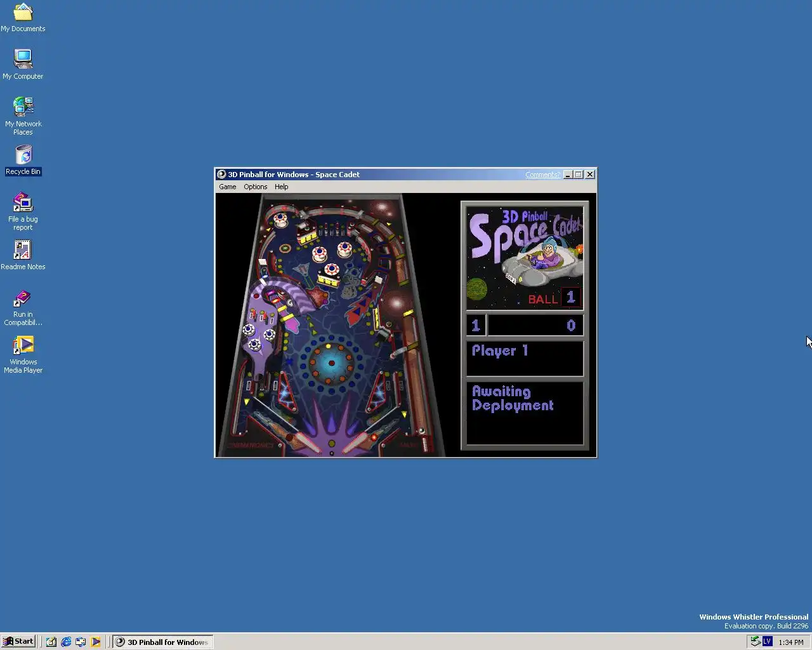Close the 3D Pinball window
This screenshot has height=650, width=812.
590,175
